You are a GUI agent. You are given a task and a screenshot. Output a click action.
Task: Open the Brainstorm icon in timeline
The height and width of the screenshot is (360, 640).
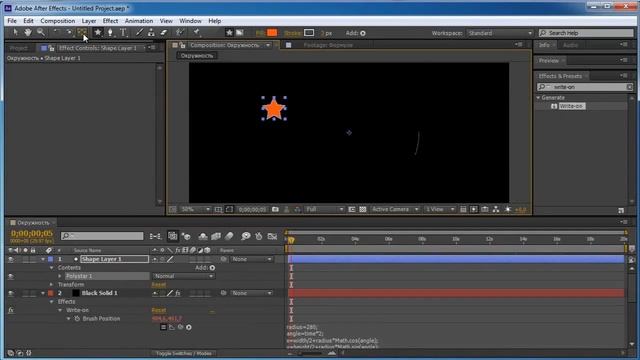click(245, 236)
